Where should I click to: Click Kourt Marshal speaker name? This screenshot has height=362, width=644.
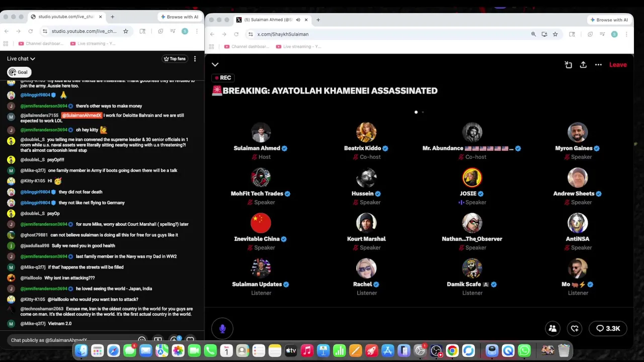point(366,239)
